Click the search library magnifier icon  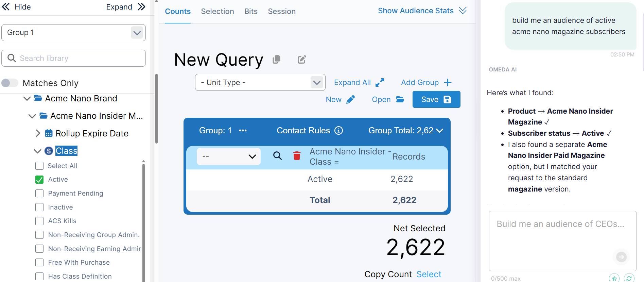pos(12,58)
